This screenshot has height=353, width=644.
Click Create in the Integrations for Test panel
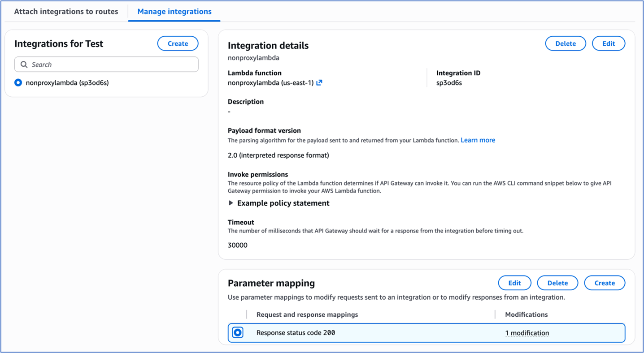178,43
